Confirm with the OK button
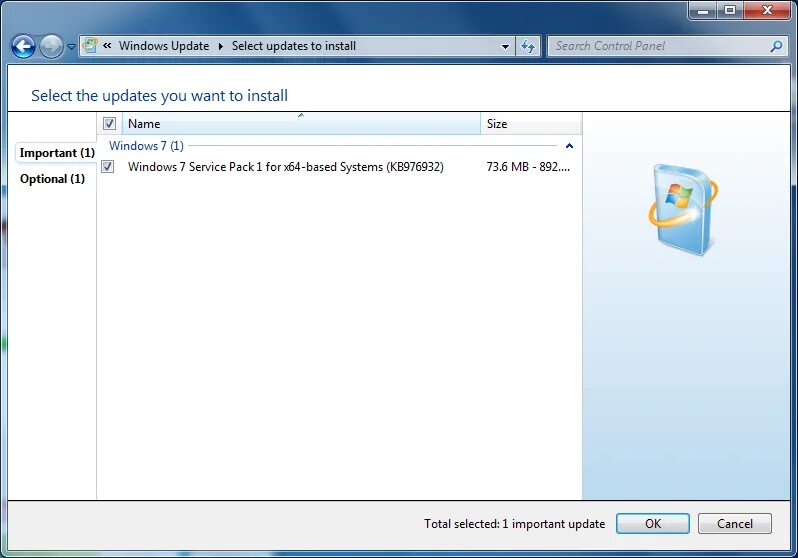 (652, 524)
